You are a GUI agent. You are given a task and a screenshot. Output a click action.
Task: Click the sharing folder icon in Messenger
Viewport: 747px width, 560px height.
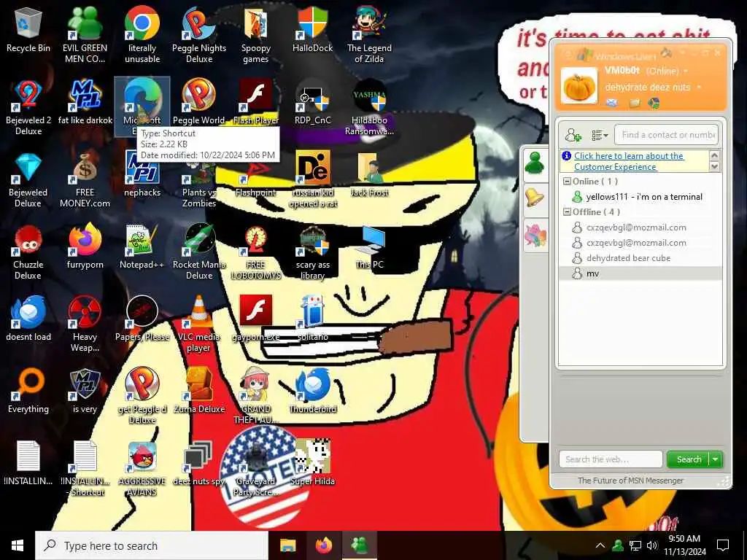coord(635,102)
